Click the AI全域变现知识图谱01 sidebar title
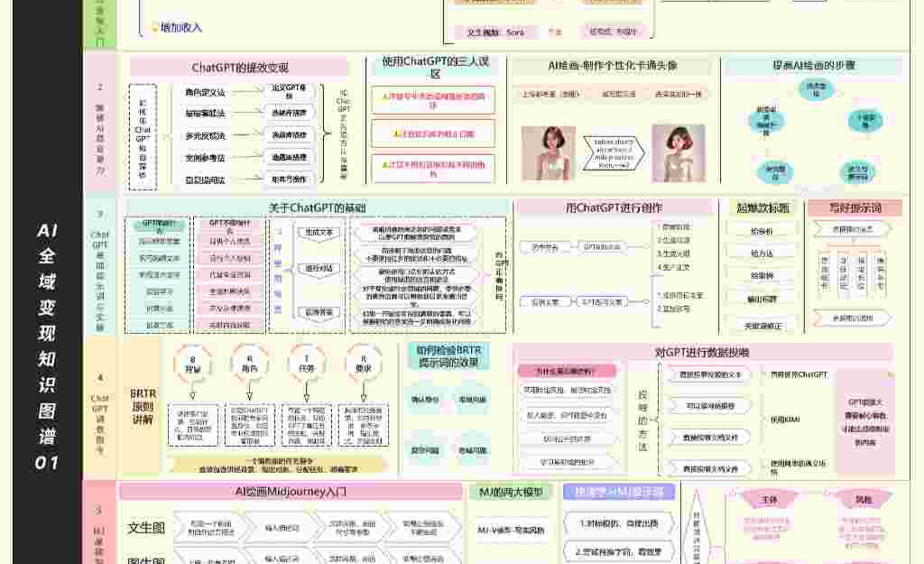Screen dimensions: 924x564 (x=47, y=347)
